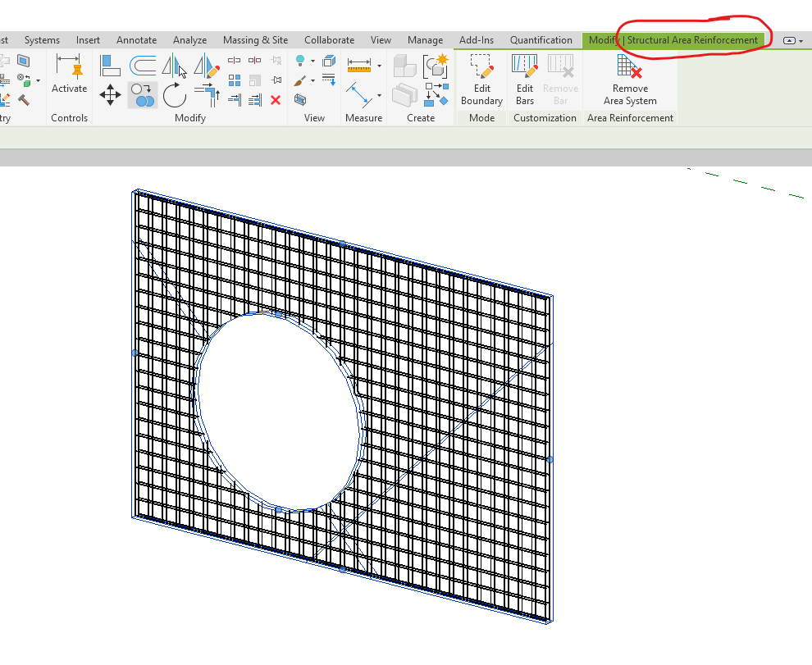This screenshot has width=812, height=665.
Task: Click the Edit Boundary button
Action: coord(481,80)
